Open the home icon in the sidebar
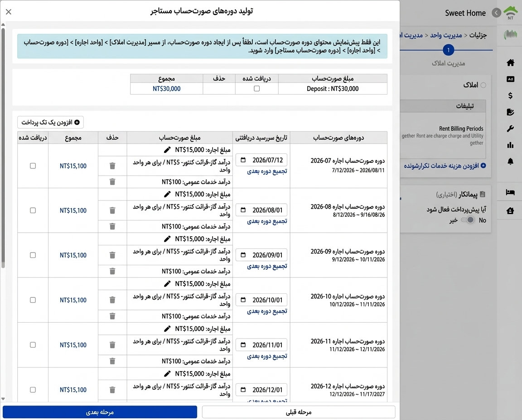Screen dimensions: 522x420 (x=510, y=62)
